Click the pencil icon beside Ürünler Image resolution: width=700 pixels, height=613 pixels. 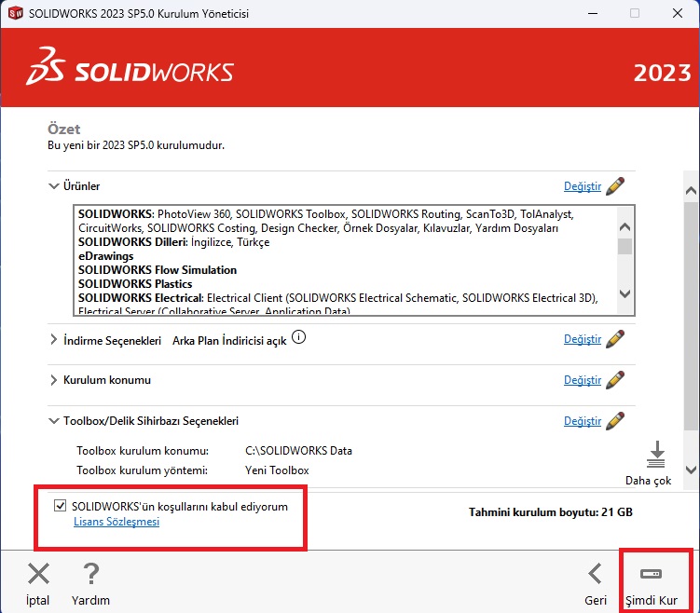614,186
